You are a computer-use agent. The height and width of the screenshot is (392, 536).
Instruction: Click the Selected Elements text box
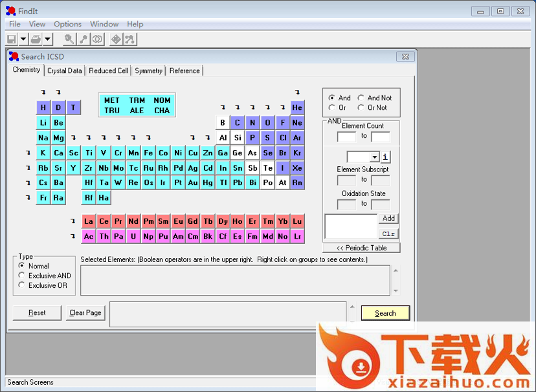click(x=235, y=280)
